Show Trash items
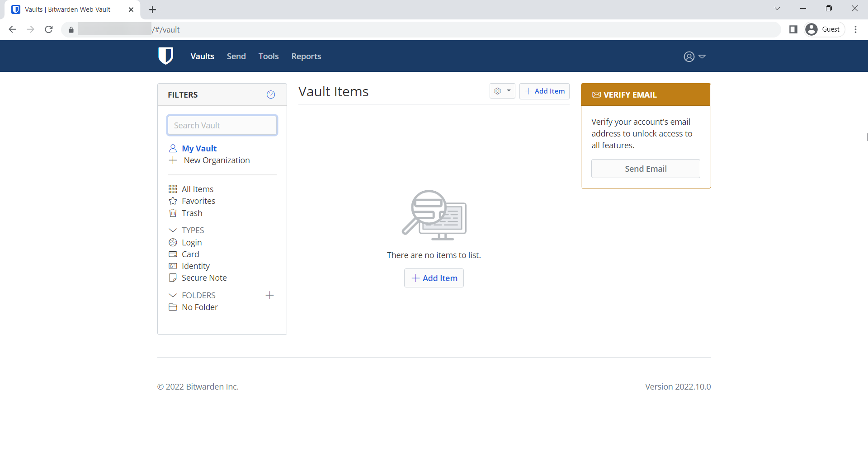The image size is (868, 461). tap(192, 213)
